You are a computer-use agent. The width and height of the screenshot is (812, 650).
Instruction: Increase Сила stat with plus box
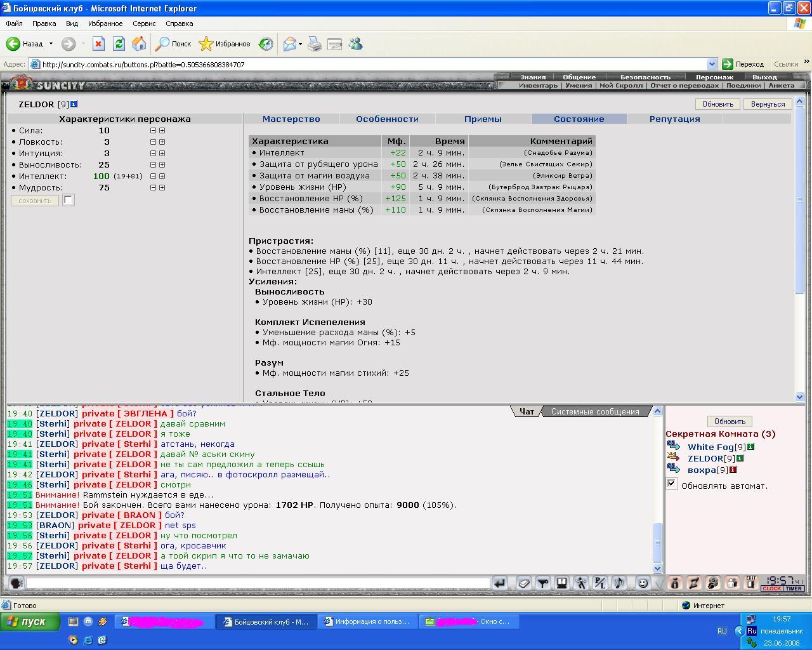pyautogui.click(x=162, y=131)
